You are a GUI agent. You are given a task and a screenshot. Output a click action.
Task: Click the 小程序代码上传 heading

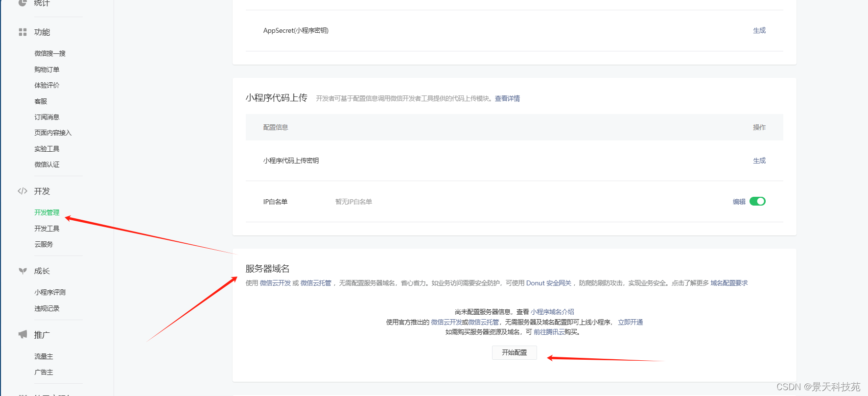coord(277,98)
